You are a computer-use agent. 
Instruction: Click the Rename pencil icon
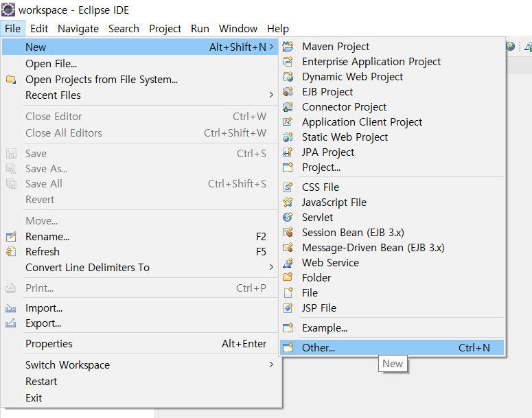coord(11,237)
